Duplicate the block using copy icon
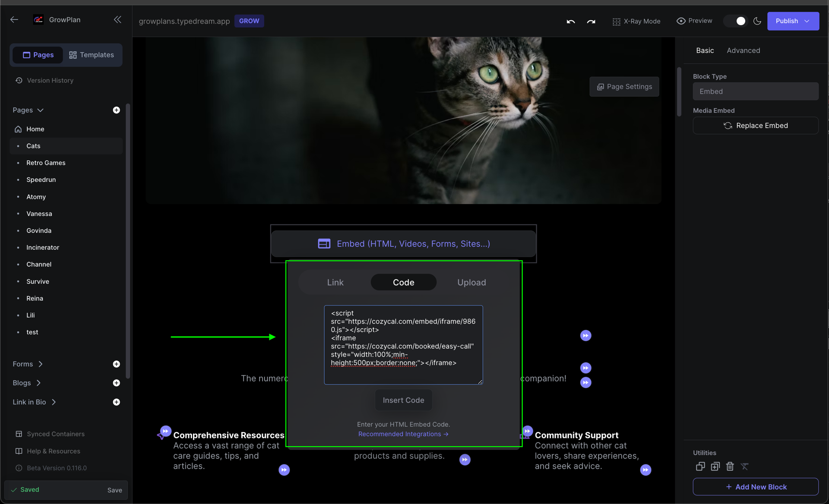The image size is (829, 504). [700, 466]
